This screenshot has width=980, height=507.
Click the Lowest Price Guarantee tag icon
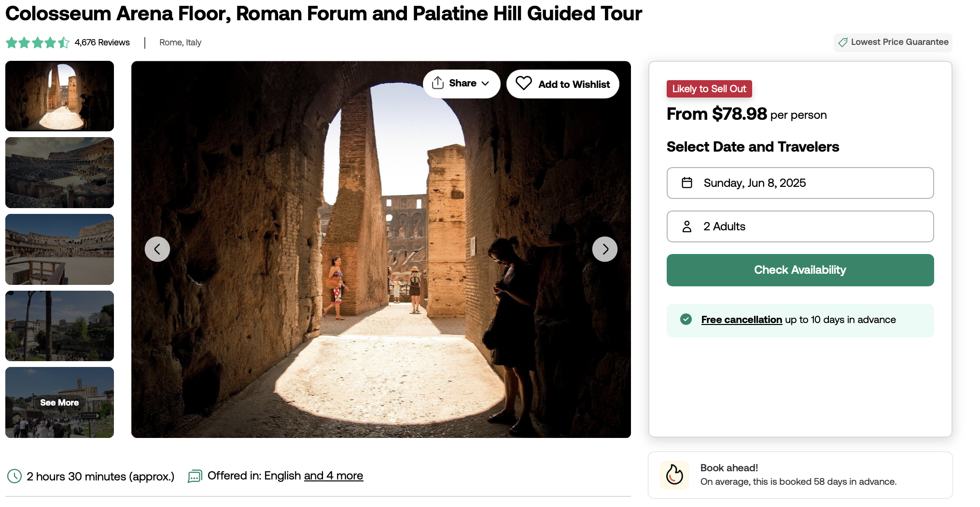click(843, 42)
